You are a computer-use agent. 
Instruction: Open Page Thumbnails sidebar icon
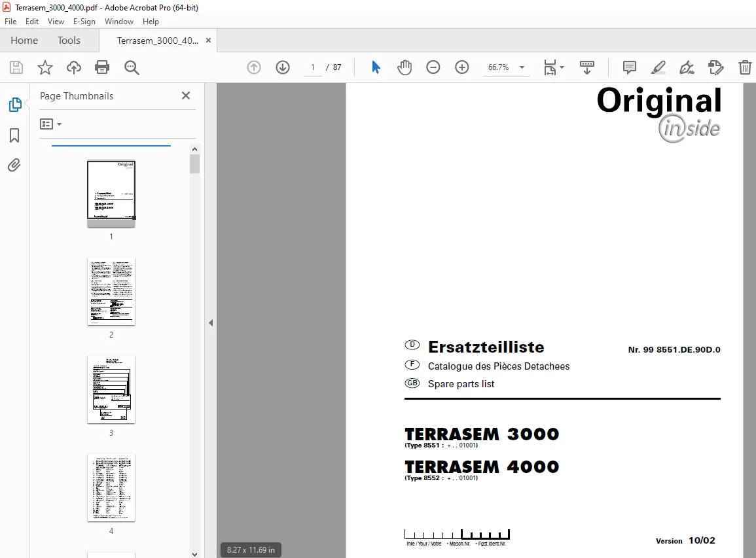[x=15, y=105]
